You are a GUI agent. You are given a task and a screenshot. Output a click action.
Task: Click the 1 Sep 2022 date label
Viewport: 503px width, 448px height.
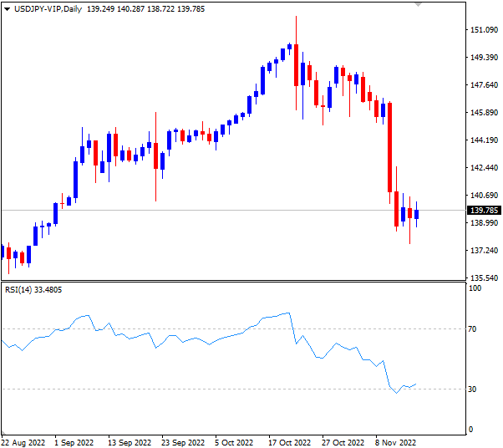tap(74, 443)
